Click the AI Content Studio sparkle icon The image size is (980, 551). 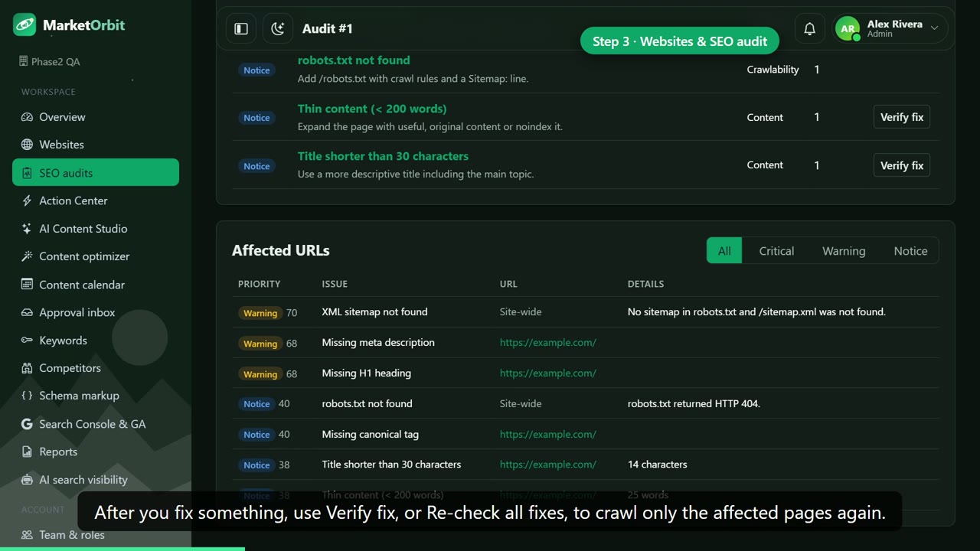[x=27, y=229]
